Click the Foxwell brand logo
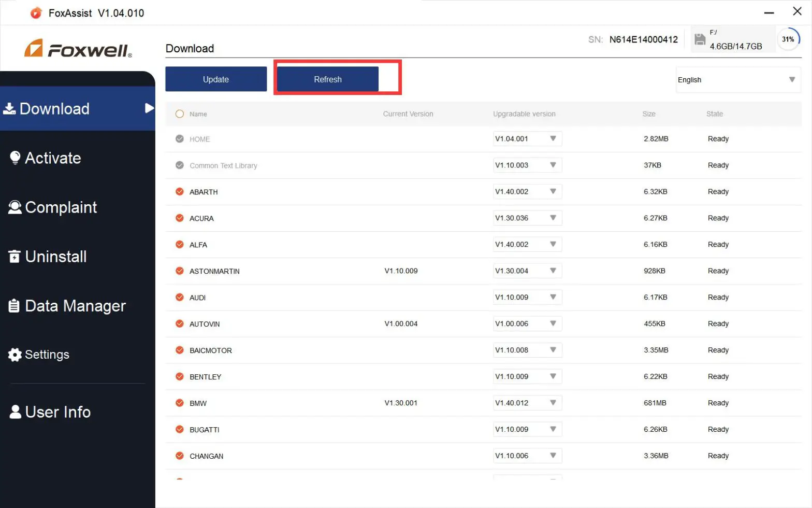Screen dimensions: 812x508 point(78,49)
